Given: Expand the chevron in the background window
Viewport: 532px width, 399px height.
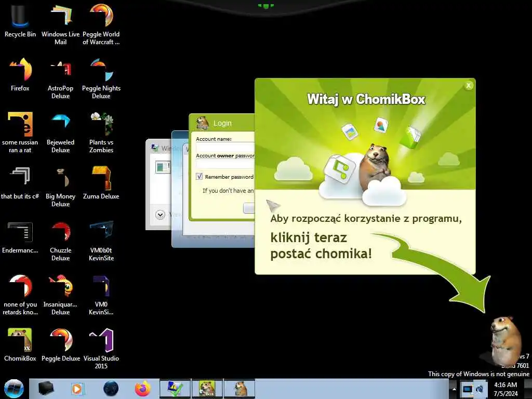Looking at the screenshot, I should tap(160, 215).
